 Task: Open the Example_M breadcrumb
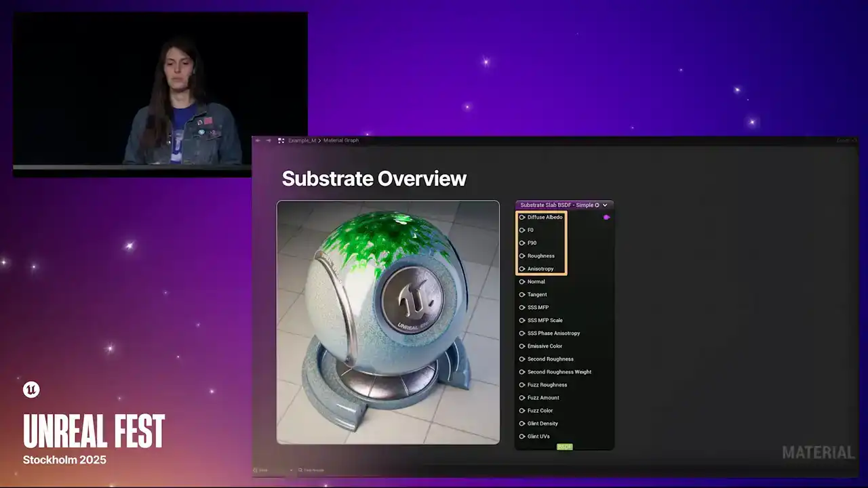[302, 140]
